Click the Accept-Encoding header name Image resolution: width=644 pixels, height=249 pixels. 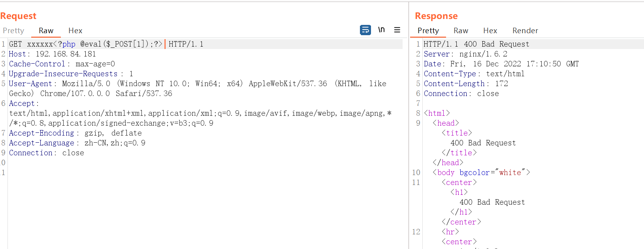tap(41, 133)
